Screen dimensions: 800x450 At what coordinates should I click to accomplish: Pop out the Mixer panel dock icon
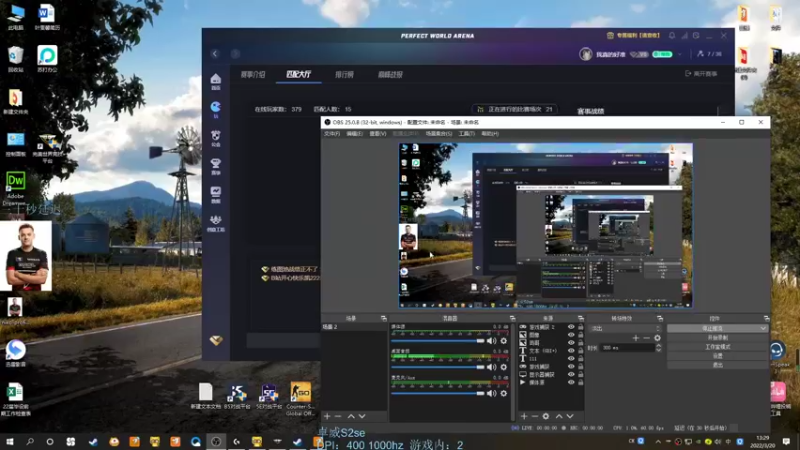click(512, 318)
